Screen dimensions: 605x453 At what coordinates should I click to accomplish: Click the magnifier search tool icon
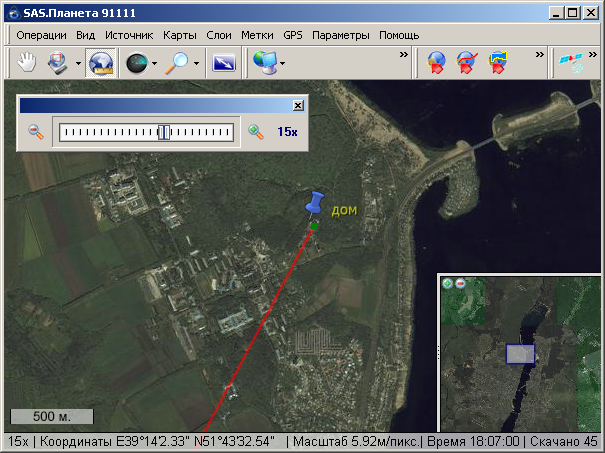point(179,63)
